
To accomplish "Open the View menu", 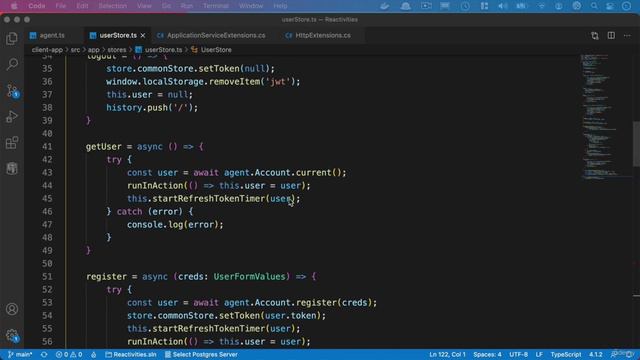I will (144, 6).
